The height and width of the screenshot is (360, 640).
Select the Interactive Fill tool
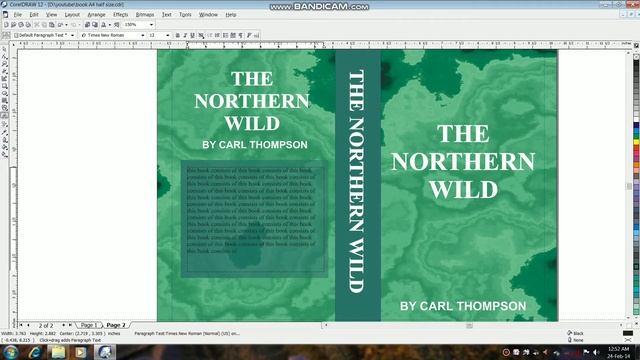5,153
